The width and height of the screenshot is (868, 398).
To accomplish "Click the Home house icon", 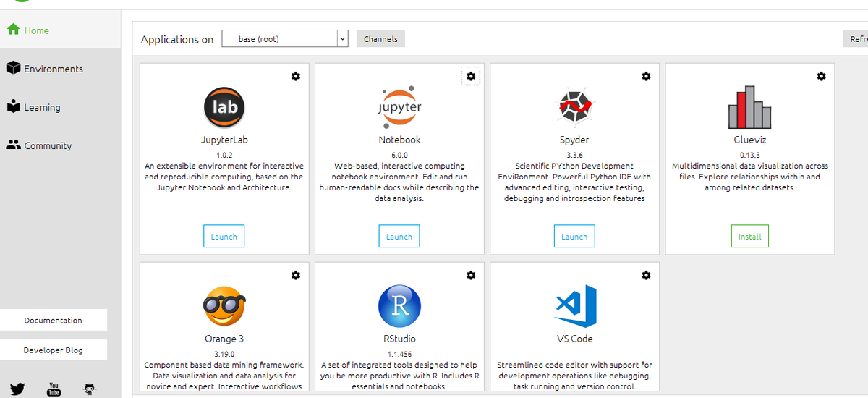I will [x=12, y=30].
